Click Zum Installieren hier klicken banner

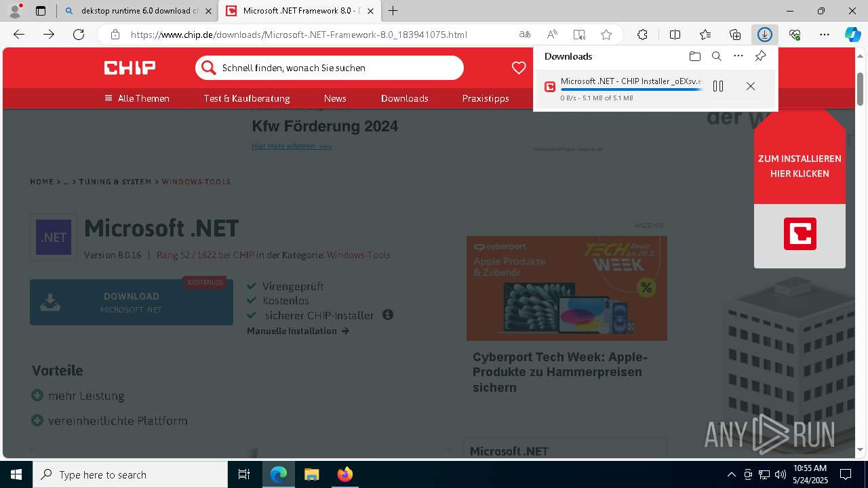[x=800, y=188]
